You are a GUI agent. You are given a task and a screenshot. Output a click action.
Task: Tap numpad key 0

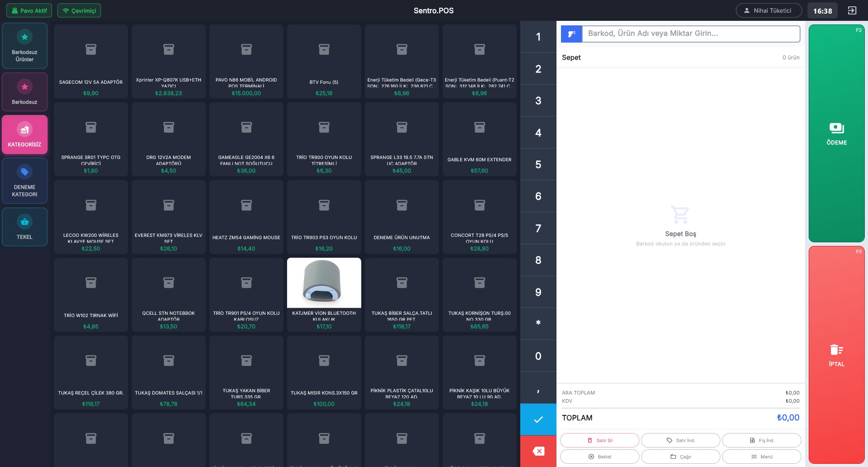[538, 356]
